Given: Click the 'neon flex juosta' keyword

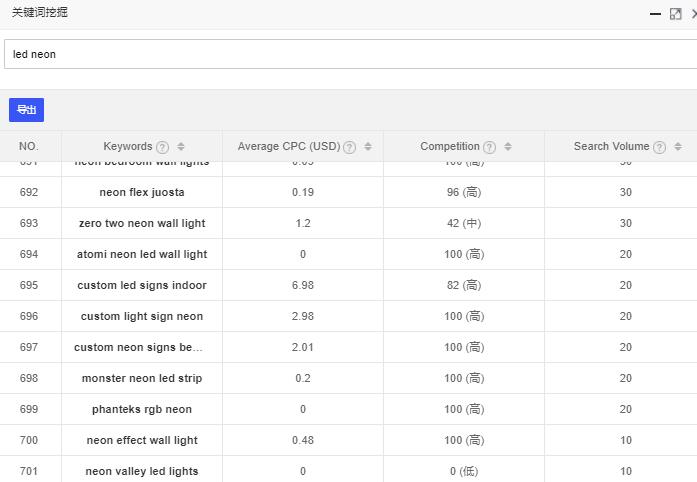Looking at the screenshot, I should [x=142, y=192].
